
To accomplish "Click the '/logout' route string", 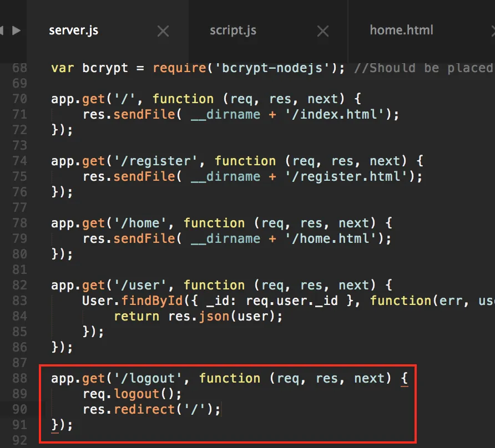I will 148,379.
